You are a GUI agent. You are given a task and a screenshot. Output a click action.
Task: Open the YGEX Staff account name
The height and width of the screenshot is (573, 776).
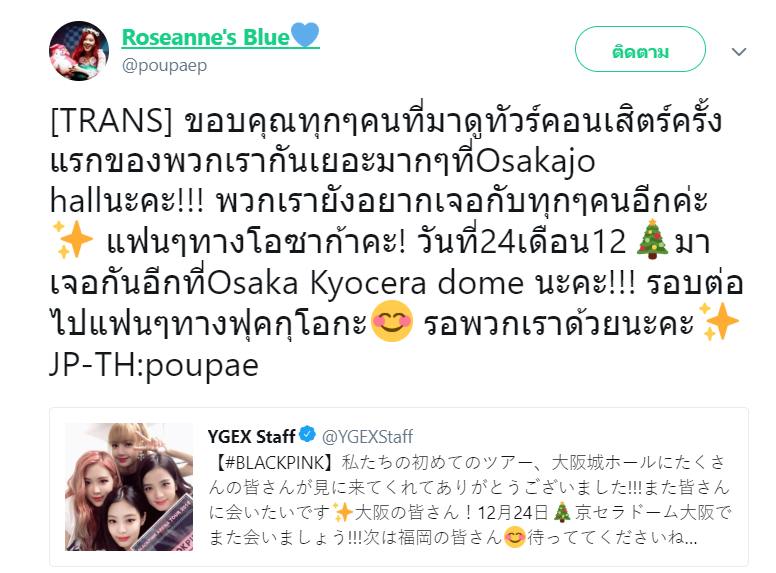click(251, 436)
